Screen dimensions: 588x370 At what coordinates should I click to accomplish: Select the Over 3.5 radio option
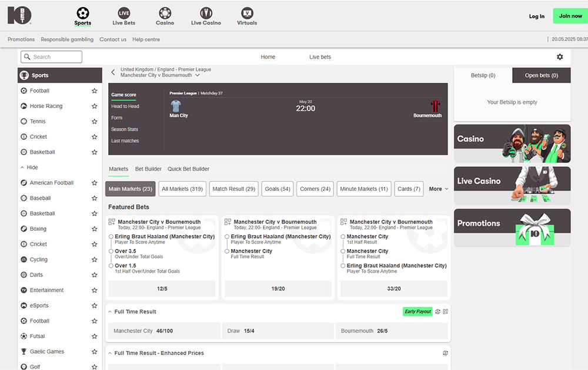(111, 251)
